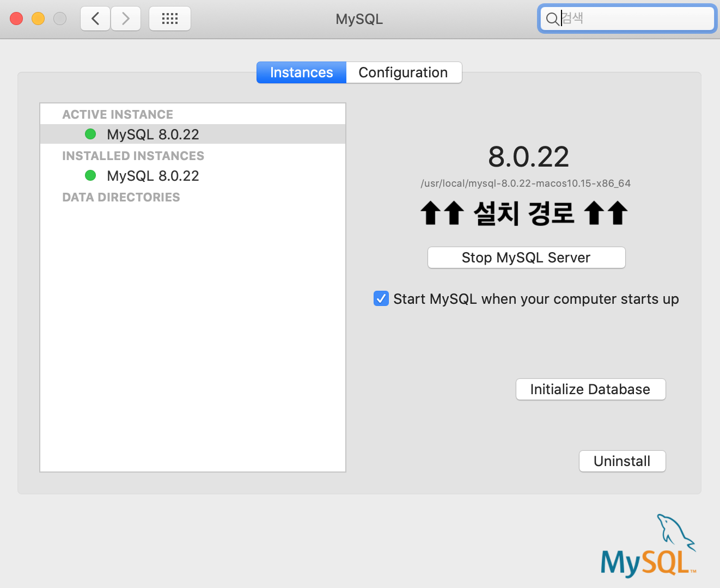This screenshot has width=720, height=588.
Task: Click the Uninstall button
Action: (x=622, y=461)
